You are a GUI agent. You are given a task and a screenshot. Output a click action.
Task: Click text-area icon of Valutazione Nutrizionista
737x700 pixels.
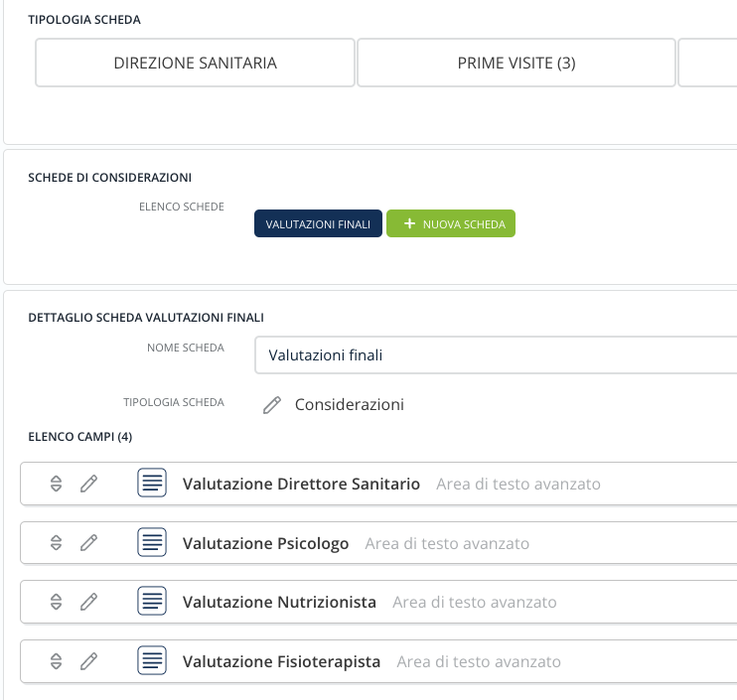pyautogui.click(x=152, y=601)
